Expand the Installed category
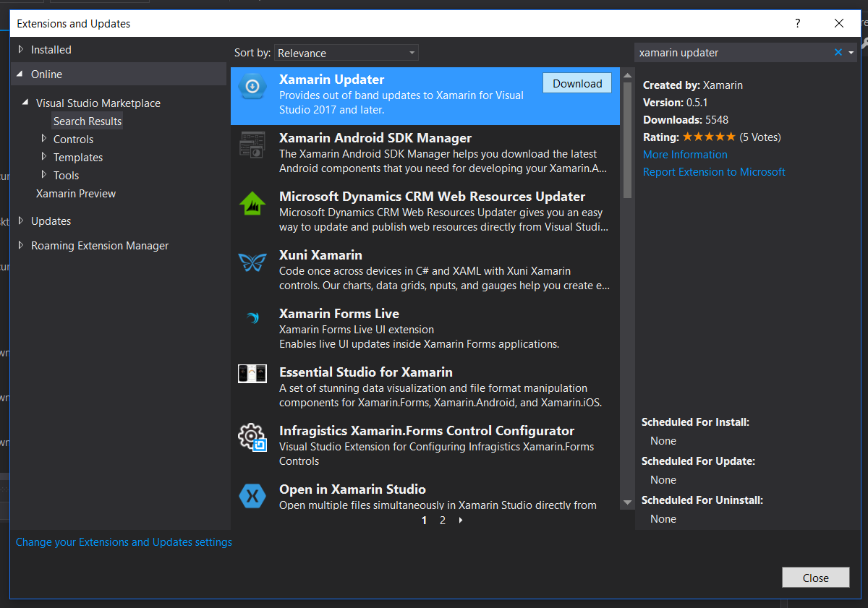This screenshot has width=868, height=608. 21,49
